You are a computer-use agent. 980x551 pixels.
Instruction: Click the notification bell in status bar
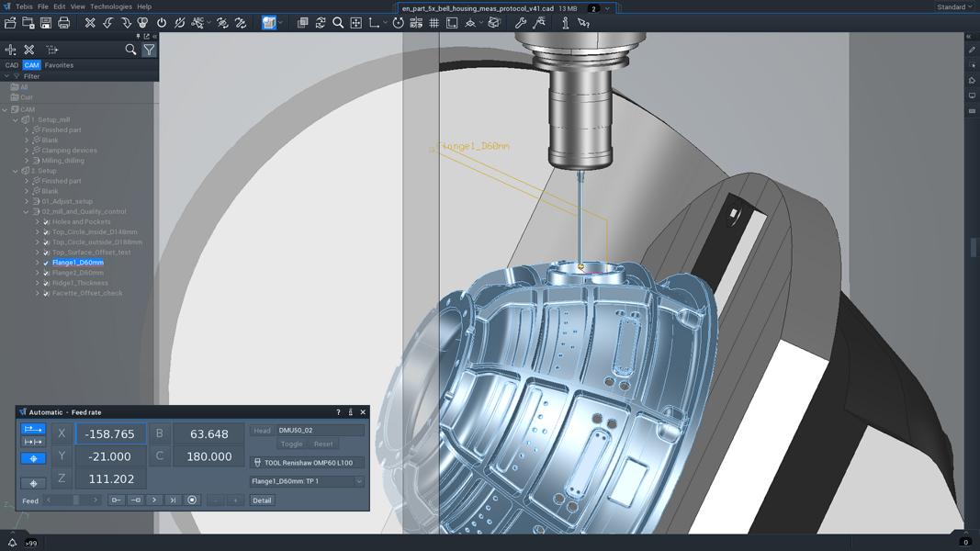tap(12, 543)
